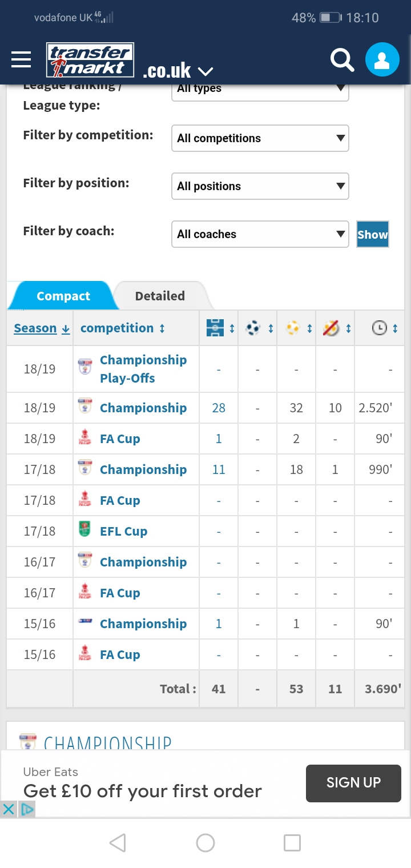Viewport: 411px width, 868px height.
Task: Open the All coaches dropdown
Action: pyautogui.click(x=260, y=234)
